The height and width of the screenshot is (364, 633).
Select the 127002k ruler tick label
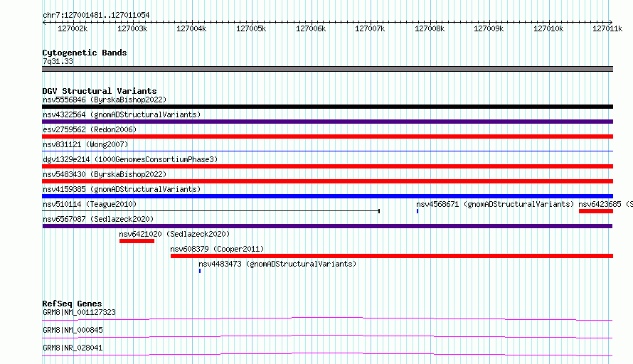coord(73,28)
